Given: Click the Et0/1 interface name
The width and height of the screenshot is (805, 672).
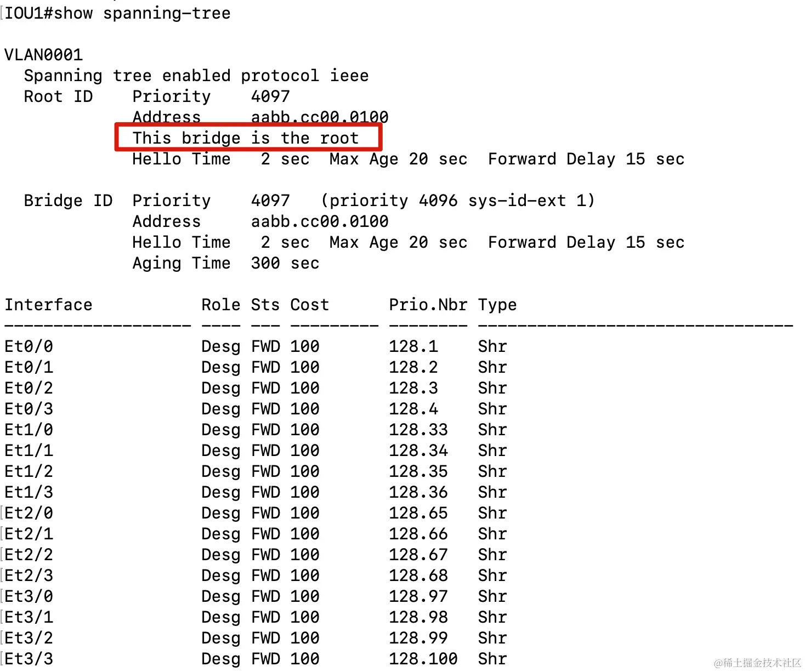Looking at the screenshot, I should [x=29, y=367].
